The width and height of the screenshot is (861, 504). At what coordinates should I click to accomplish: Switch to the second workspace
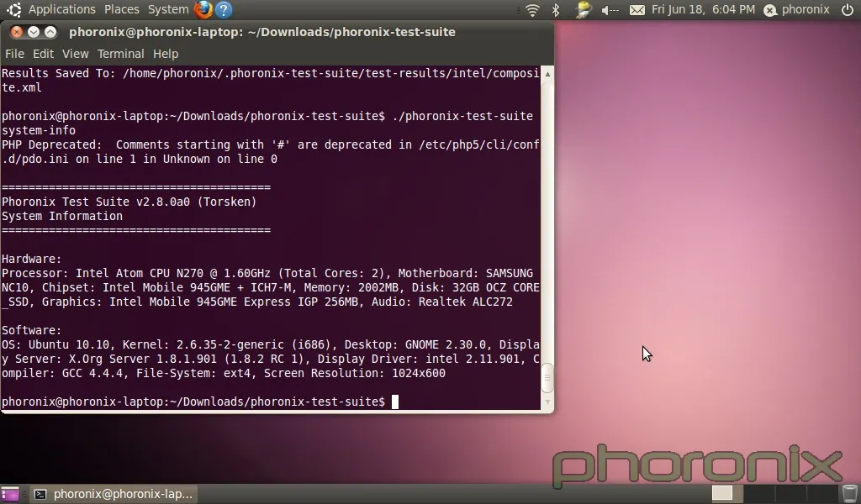(758, 493)
